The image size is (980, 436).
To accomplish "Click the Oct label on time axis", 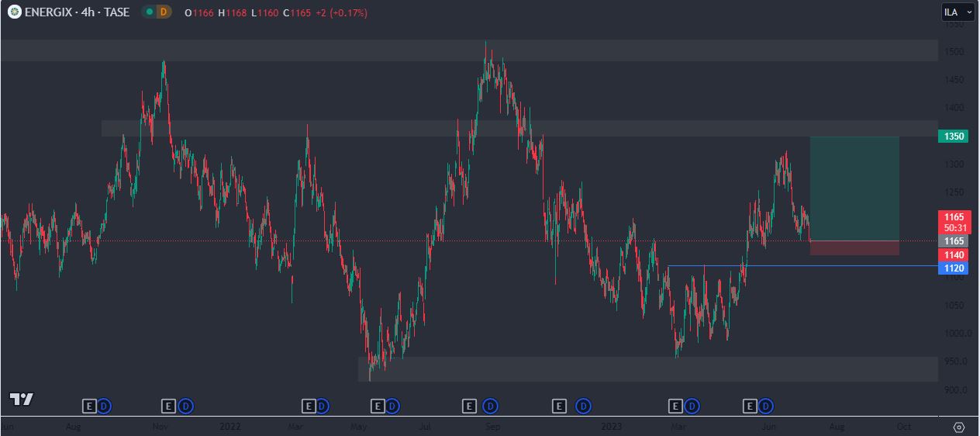I will point(903,427).
